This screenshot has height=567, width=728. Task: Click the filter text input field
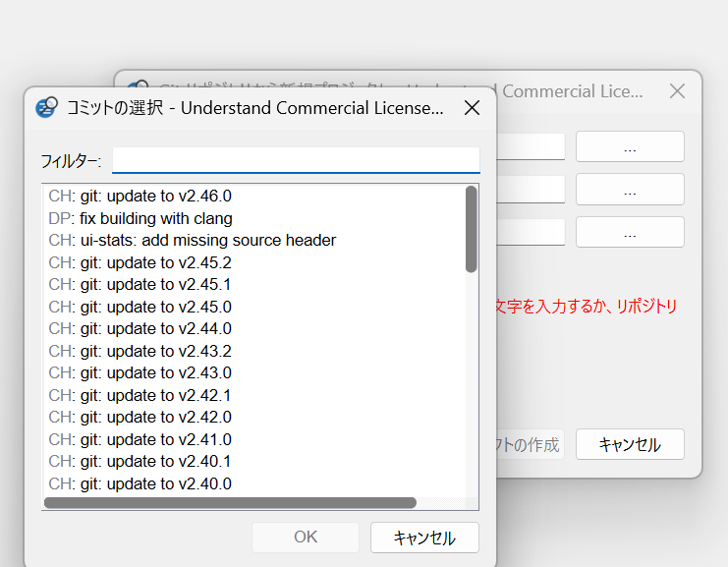[296, 160]
